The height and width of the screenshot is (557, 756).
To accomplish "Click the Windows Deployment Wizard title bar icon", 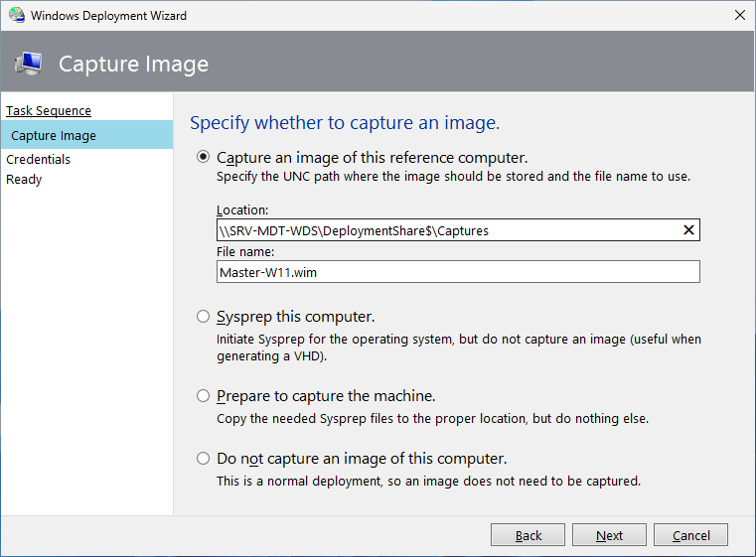I will (x=17, y=16).
